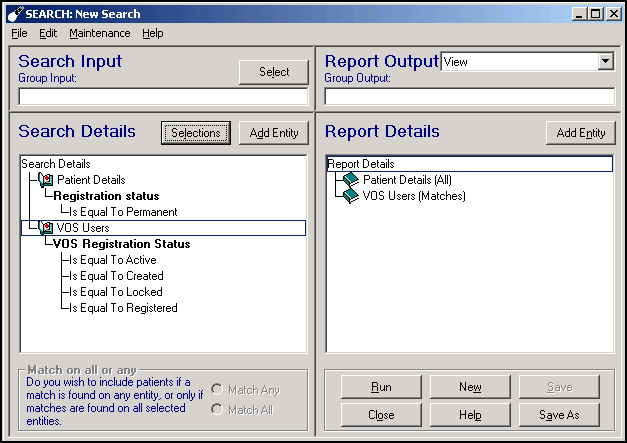627x443 pixels.
Task: Select Is Equal To Permanent criterion
Action: point(123,212)
